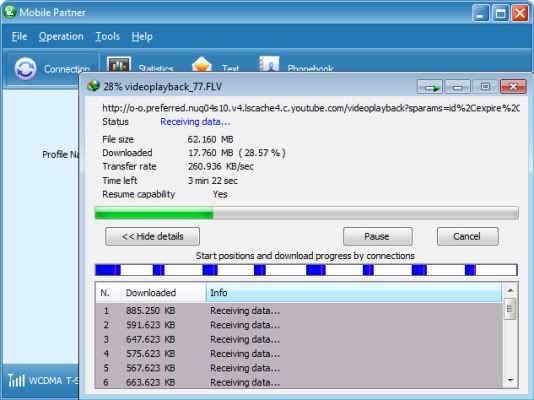Viewport: 534px width, 400px height.
Task: Click the Connection sync arrows icon
Action: pyautogui.click(x=25, y=68)
